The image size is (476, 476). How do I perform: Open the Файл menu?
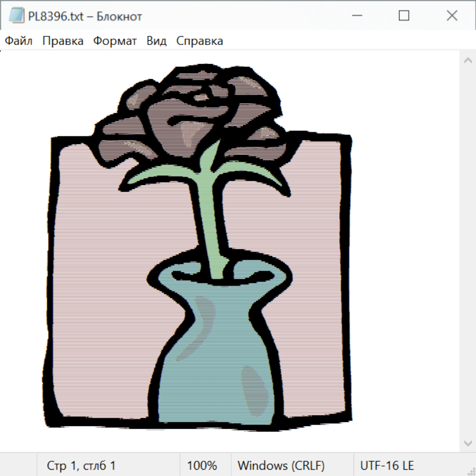point(19,41)
